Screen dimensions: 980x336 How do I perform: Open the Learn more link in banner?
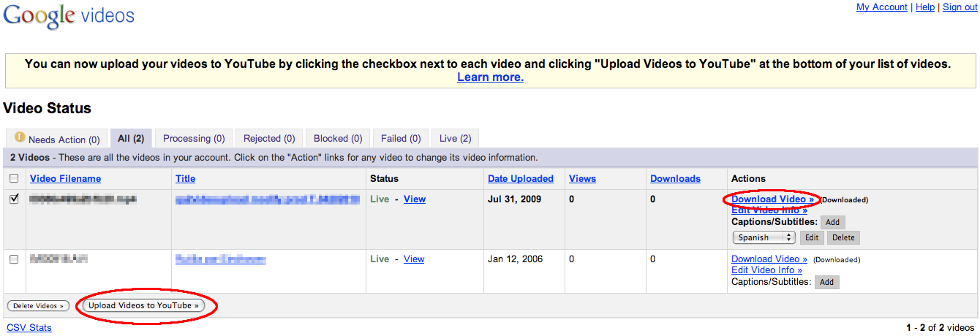click(x=490, y=77)
